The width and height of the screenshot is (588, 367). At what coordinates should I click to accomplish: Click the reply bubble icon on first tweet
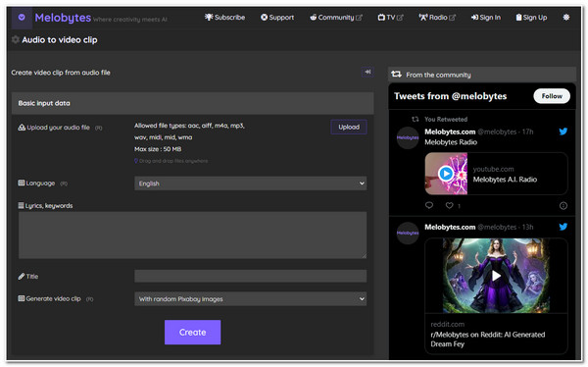pyautogui.click(x=429, y=205)
